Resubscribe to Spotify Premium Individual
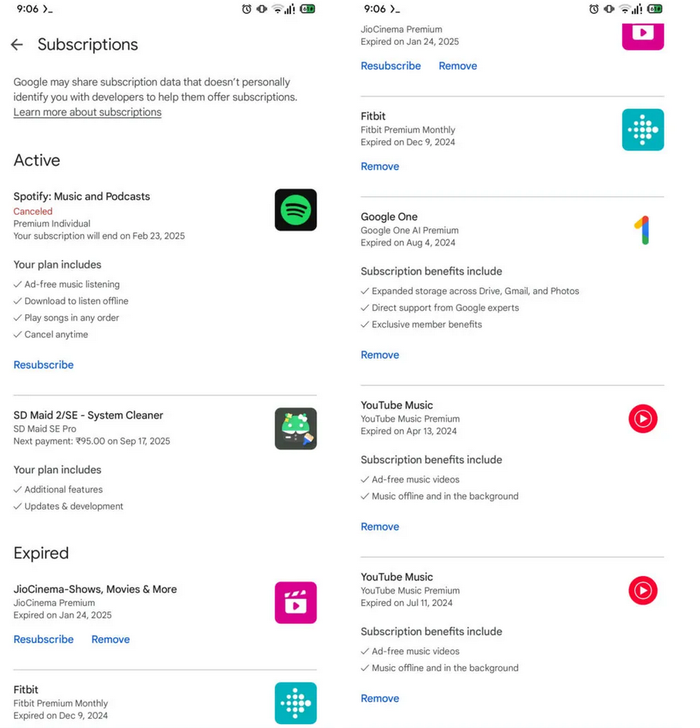The height and width of the screenshot is (728, 700). click(43, 364)
